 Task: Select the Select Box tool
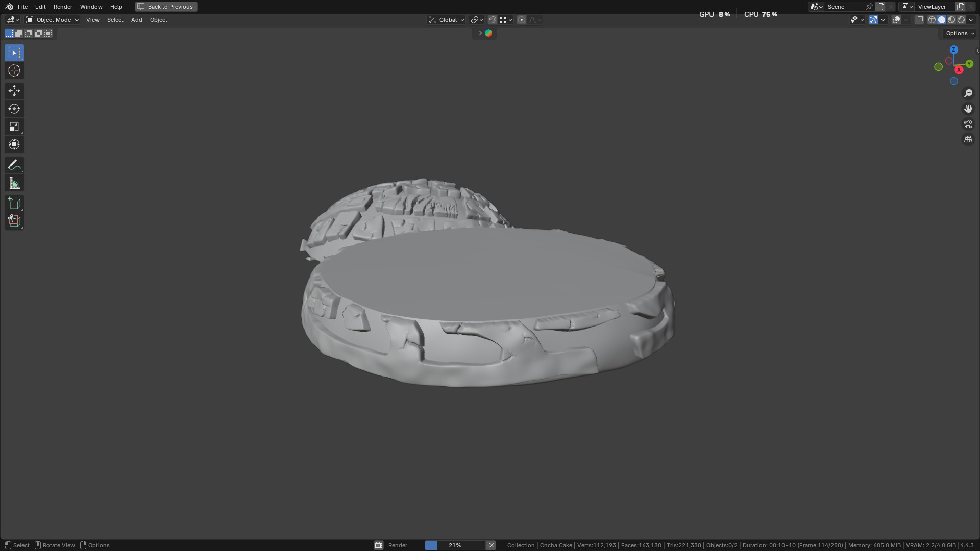click(x=14, y=53)
